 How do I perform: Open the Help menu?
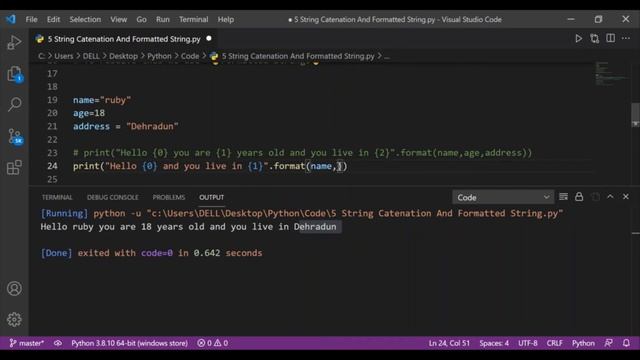pyautogui.click(x=226, y=19)
